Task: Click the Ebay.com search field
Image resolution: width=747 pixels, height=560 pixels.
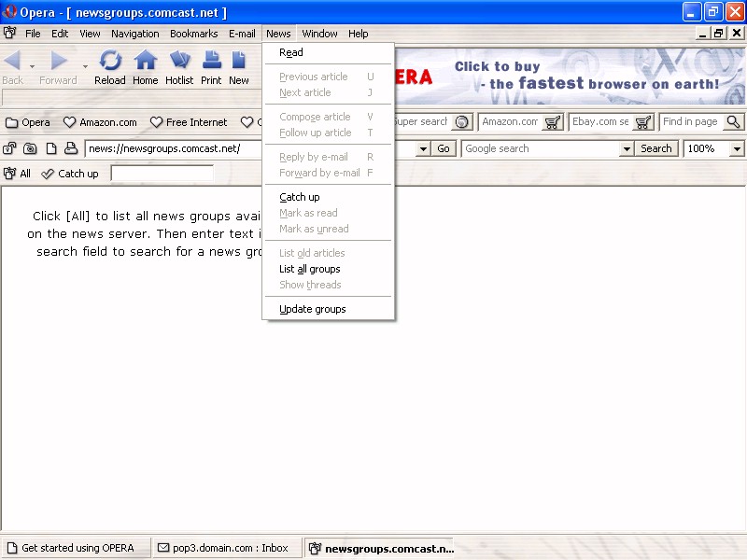Action: click(601, 122)
